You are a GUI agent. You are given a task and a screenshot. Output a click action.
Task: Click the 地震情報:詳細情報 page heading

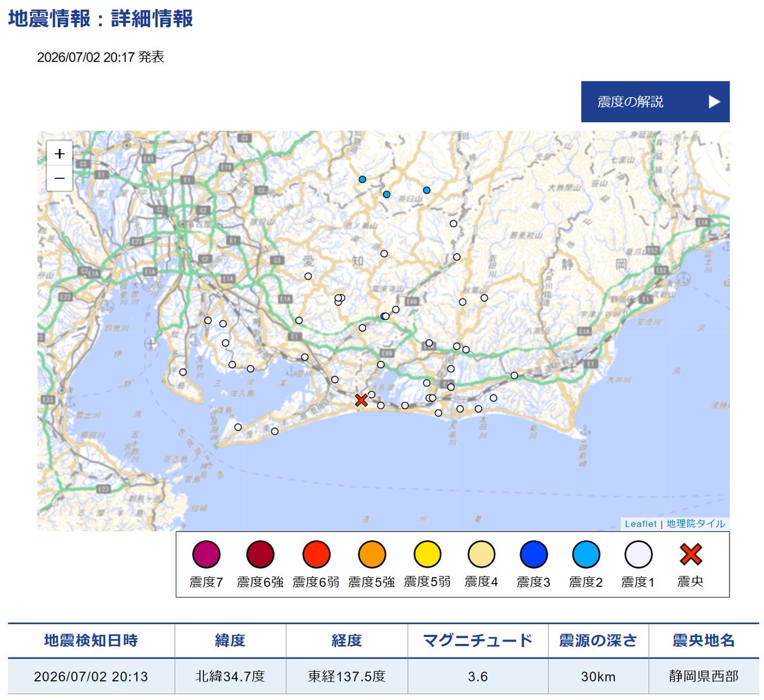point(101,18)
